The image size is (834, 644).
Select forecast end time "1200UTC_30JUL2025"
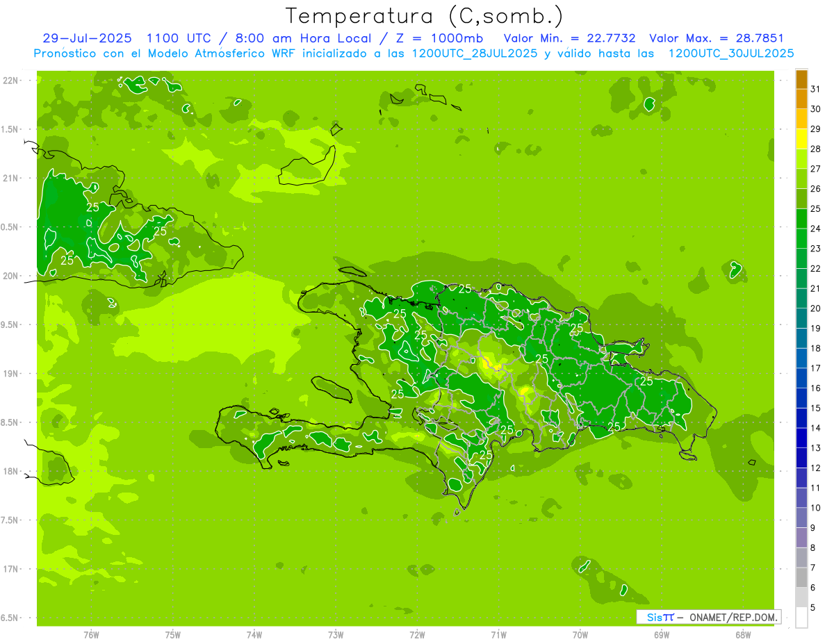tap(731, 53)
